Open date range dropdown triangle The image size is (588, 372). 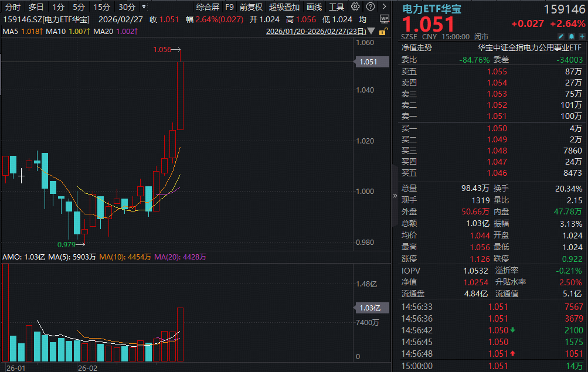[372, 32]
